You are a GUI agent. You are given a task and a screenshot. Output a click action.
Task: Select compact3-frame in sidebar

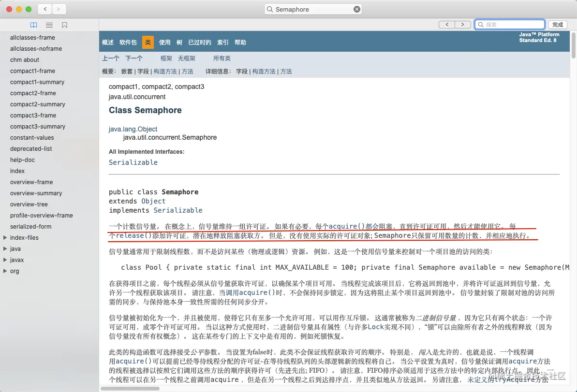tap(33, 115)
